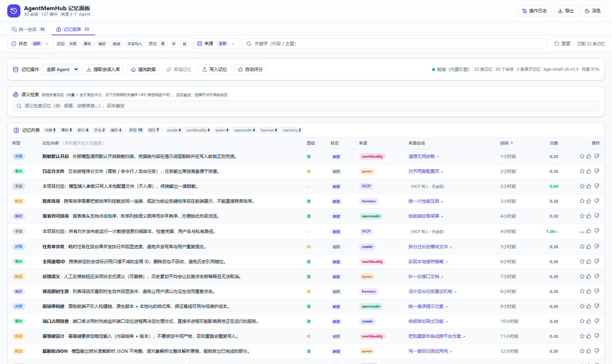Open the 全部 Agent selector
Screen dimensions: 612x364
(60, 70)
